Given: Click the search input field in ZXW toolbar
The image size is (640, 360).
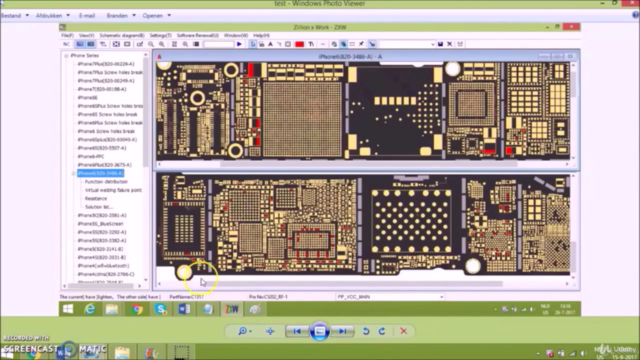Looking at the screenshot, I should pos(218,44).
